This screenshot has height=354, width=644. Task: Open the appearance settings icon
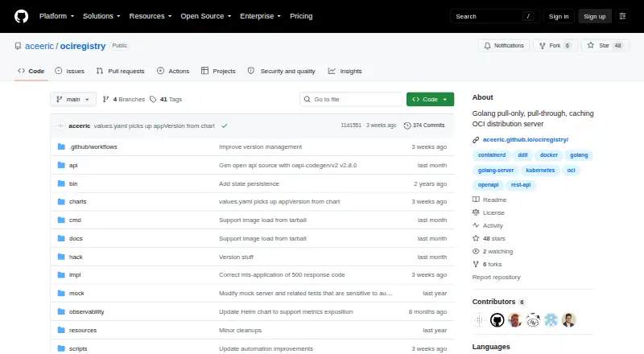622,16
